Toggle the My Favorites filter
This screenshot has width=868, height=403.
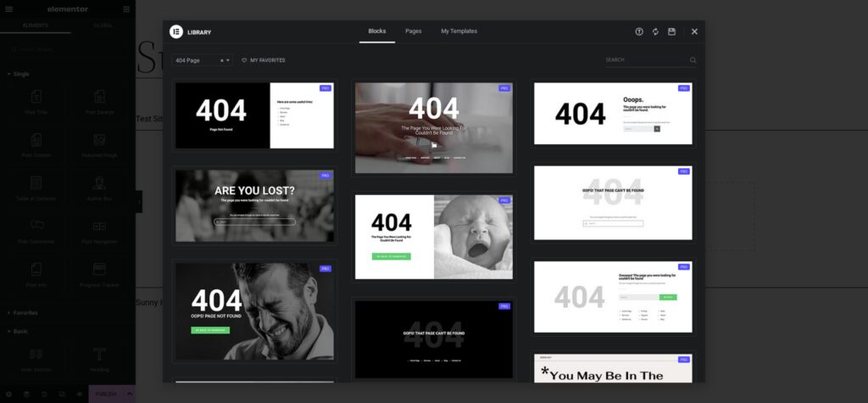pos(264,60)
